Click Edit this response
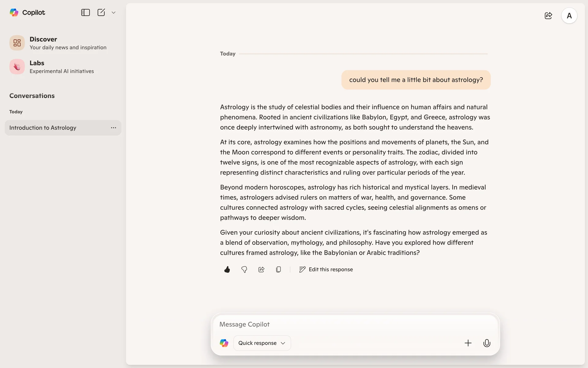This screenshot has width=588, height=368. click(326, 270)
